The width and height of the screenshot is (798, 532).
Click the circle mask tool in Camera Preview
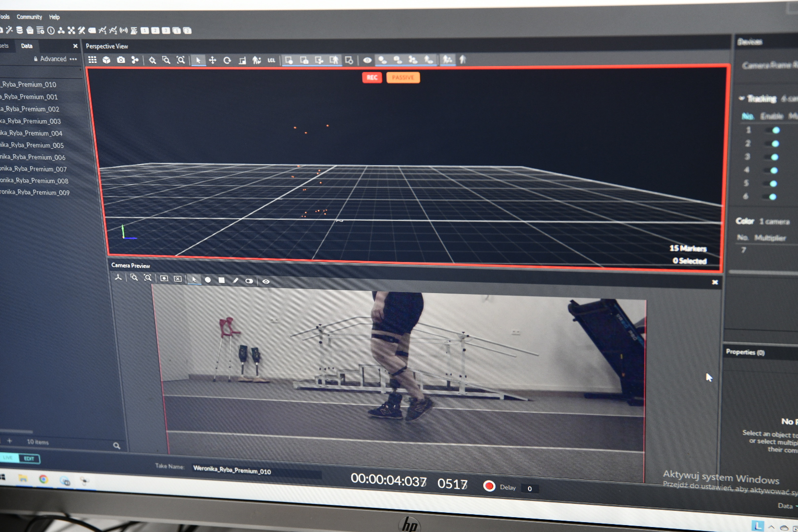pyautogui.click(x=208, y=280)
